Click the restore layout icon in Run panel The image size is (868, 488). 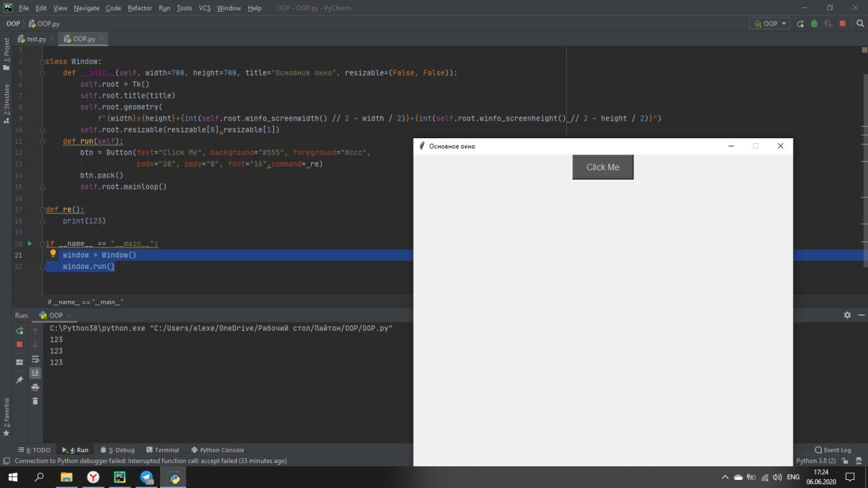click(20, 363)
